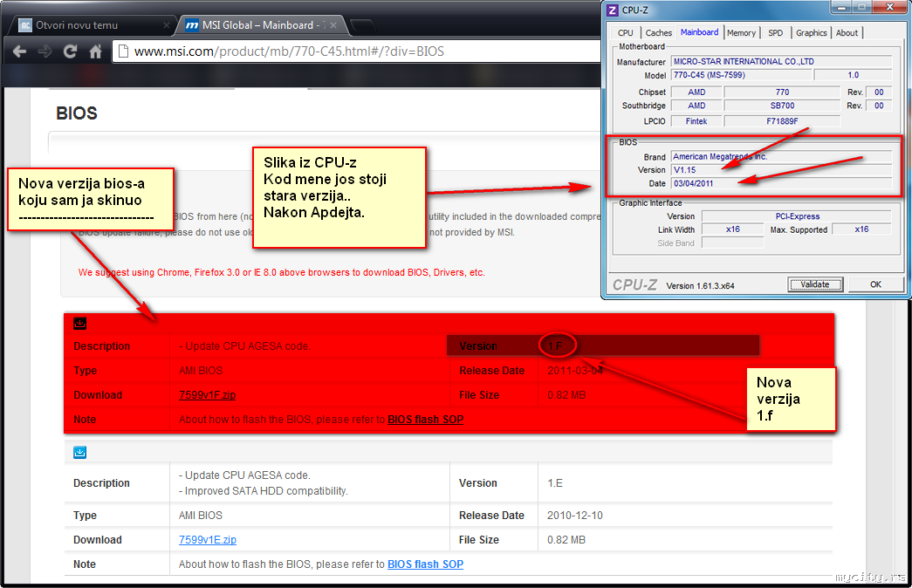Click the BIOS page heading
The image size is (912, 588).
coord(77,113)
